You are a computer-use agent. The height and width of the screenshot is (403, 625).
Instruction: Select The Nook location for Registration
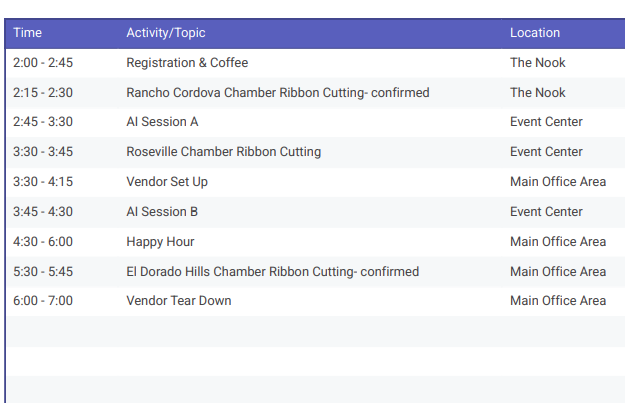point(537,63)
